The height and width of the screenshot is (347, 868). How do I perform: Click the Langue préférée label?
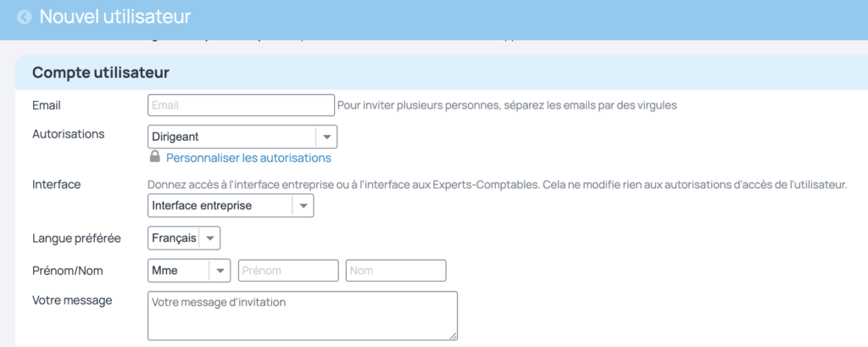tap(76, 238)
